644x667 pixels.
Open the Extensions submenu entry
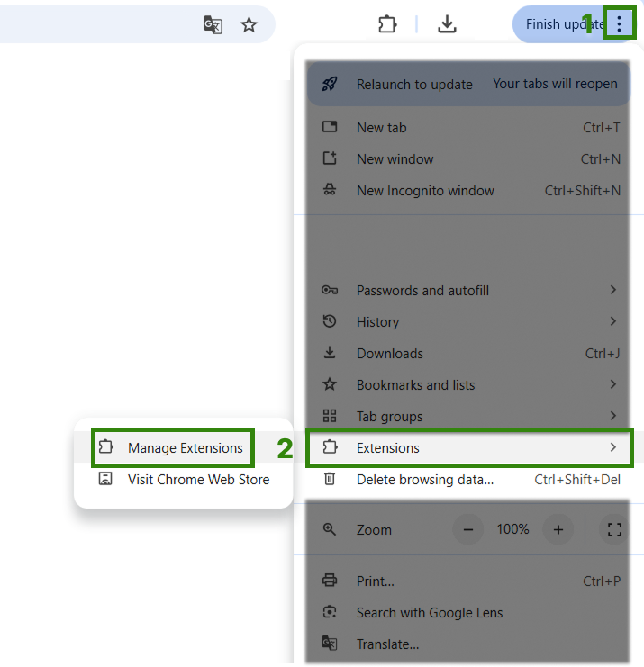tap(468, 447)
